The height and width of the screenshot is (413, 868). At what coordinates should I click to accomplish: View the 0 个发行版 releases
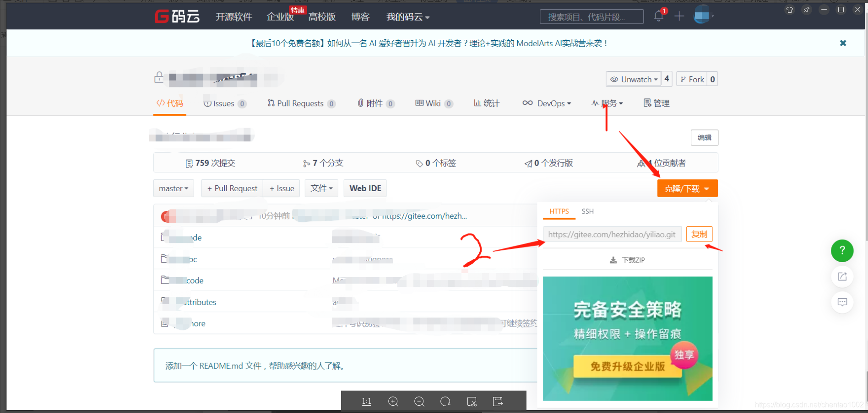coord(548,163)
